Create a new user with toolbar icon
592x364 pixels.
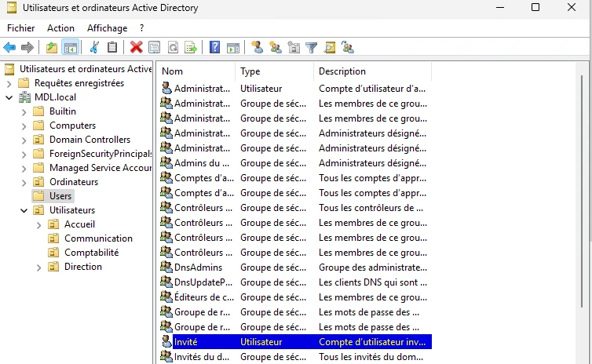click(x=257, y=47)
